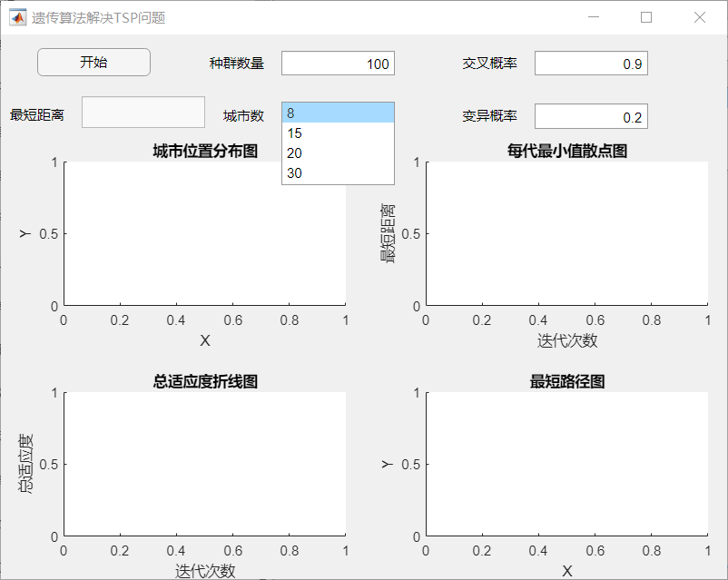Click the 变异概率 input showing 0.2
Image resolution: width=728 pixels, height=580 pixels.
591,116
